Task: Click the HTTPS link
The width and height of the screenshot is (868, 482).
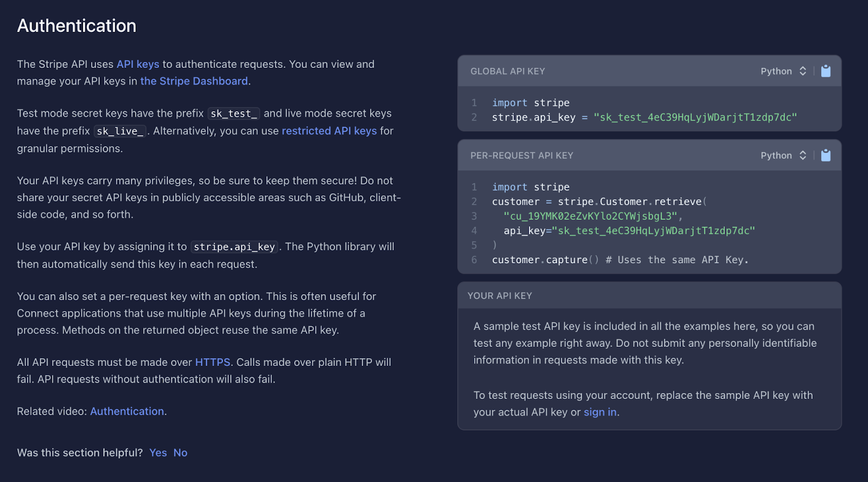Action: pos(213,362)
